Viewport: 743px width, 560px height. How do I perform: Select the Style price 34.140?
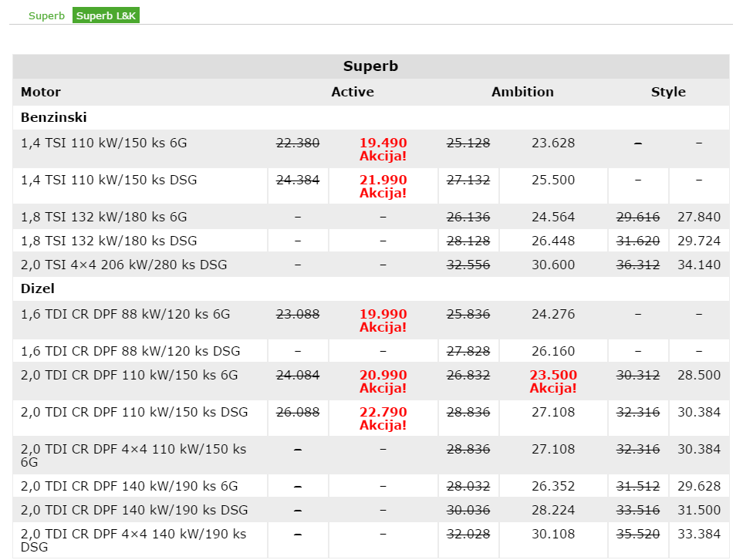click(699, 265)
